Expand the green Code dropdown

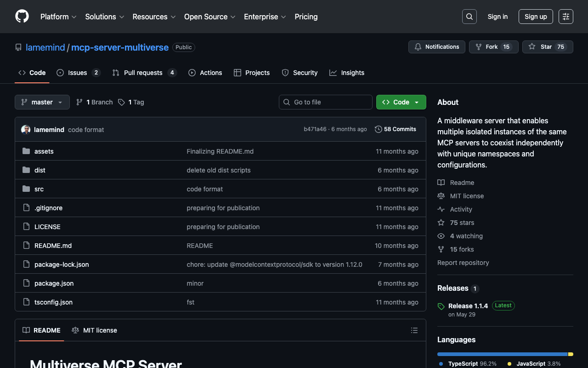coord(401,102)
